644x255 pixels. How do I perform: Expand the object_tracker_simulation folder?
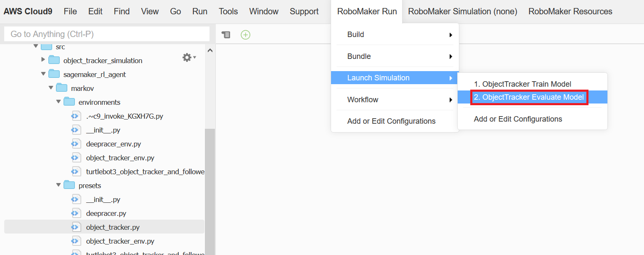pyautogui.click(x=43, y=60)
